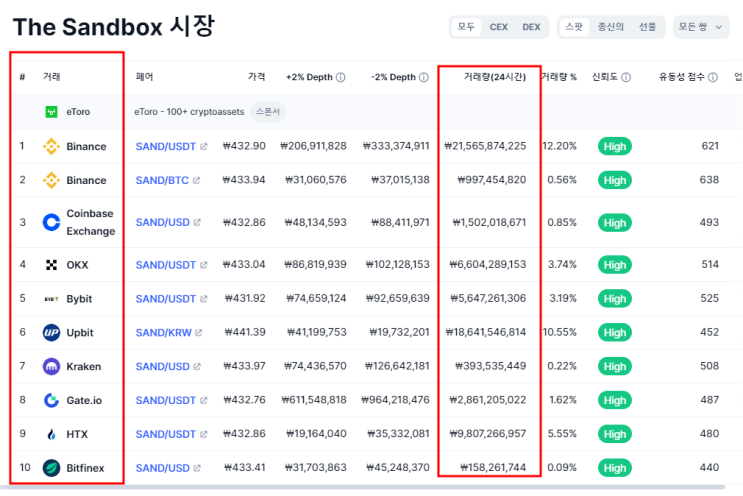Switch to the CEX filter tab
743x496 pixels.
tap(498, 27)
